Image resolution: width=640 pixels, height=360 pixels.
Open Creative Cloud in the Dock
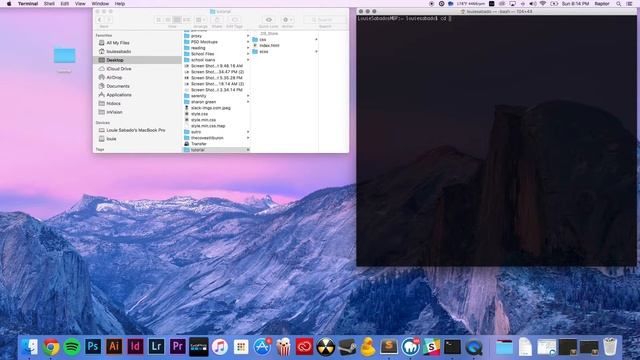pyautogui.click(x=304, y=347)
